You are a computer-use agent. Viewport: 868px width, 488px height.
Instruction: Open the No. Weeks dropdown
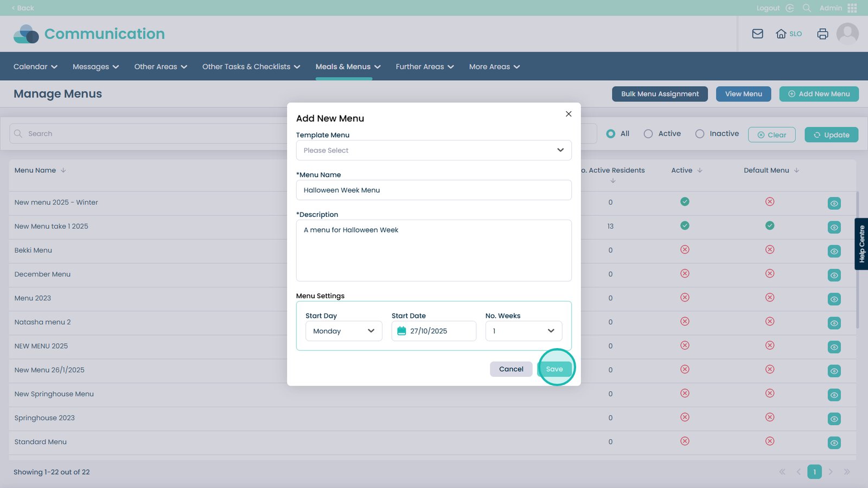click(x=524, y=331)
